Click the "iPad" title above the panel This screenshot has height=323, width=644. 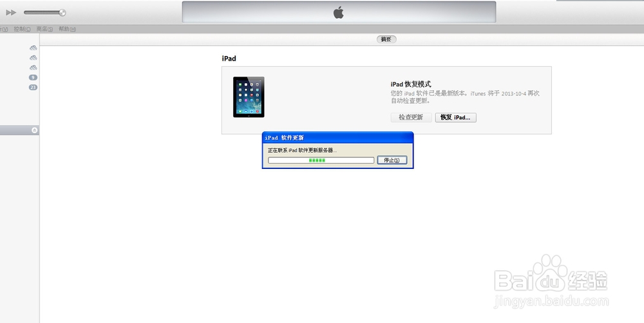tap(229, 59)
